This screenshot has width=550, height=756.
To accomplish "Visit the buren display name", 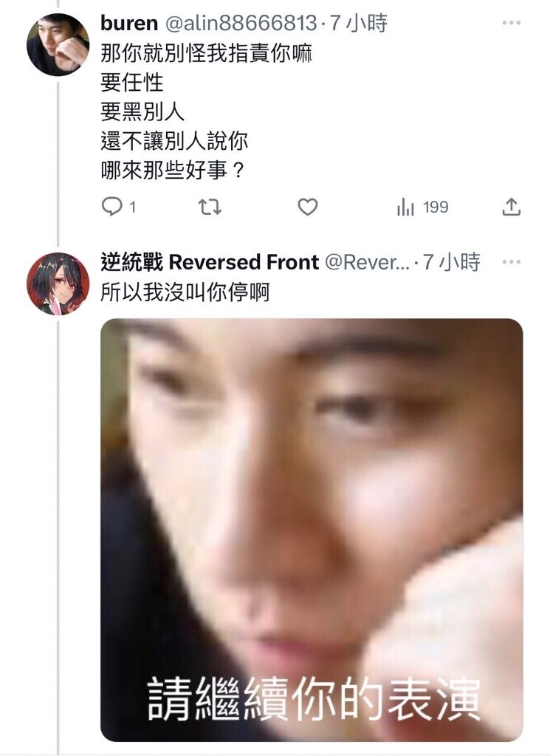I will click(129, 23).
